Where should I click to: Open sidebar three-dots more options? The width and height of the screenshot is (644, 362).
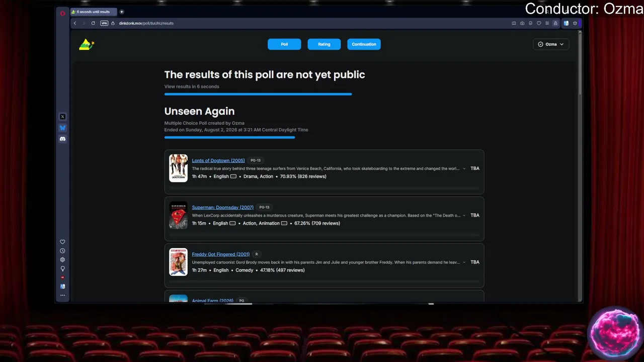click(62, 295)
